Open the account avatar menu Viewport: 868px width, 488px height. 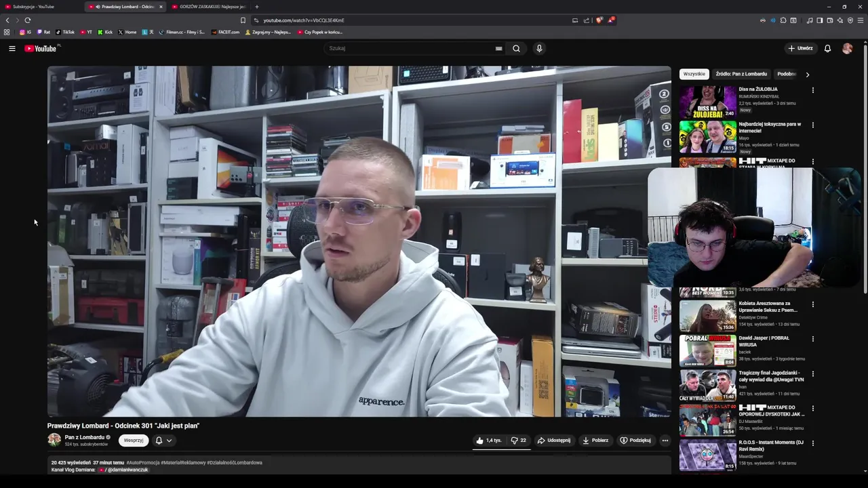click(x=847, y=48)
